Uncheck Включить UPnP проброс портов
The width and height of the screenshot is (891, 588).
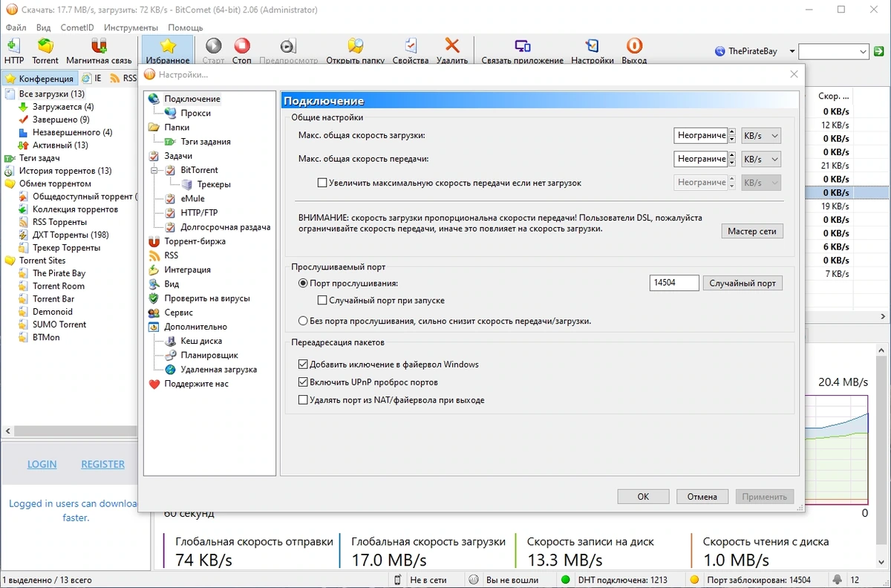303,382
